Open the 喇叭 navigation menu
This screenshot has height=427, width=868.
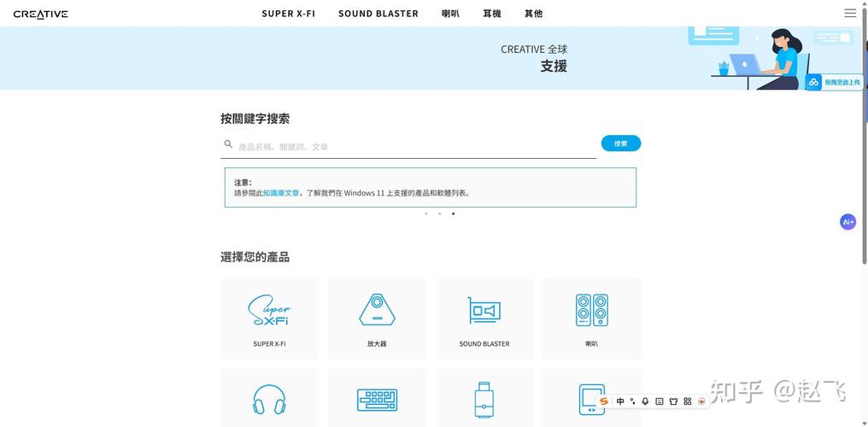pos(450,14)
